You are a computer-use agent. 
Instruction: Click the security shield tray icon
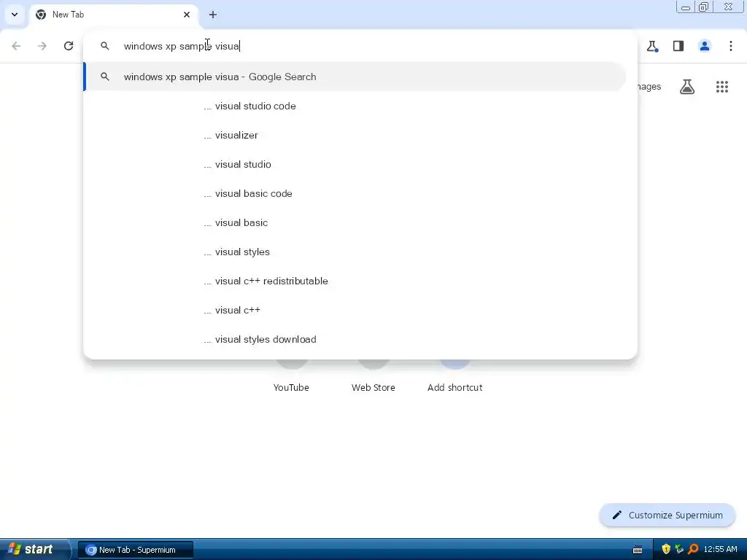(x=666, y=549)
